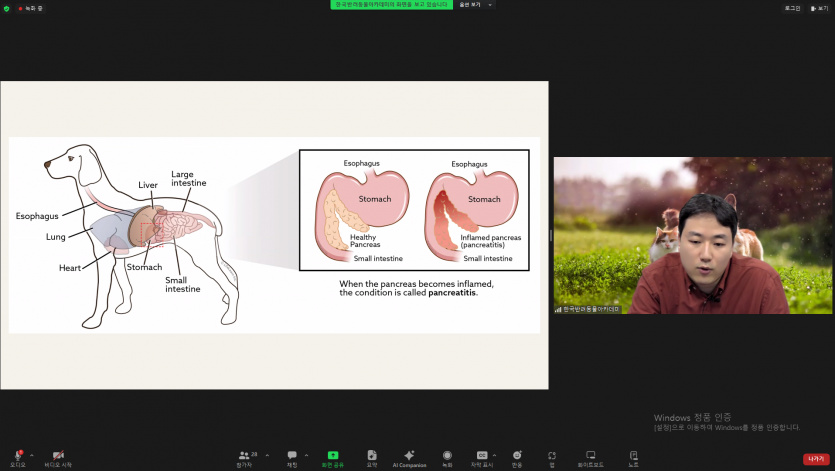Screen dimensions: 835x471
Task: Click the 'Heart' label on dog diagram
Action: coord(70,267)
